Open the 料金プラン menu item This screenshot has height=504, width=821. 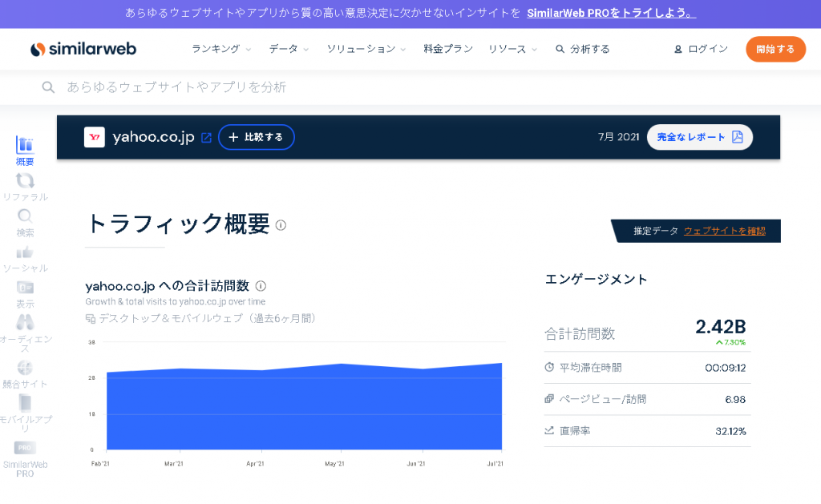[448, 49]
